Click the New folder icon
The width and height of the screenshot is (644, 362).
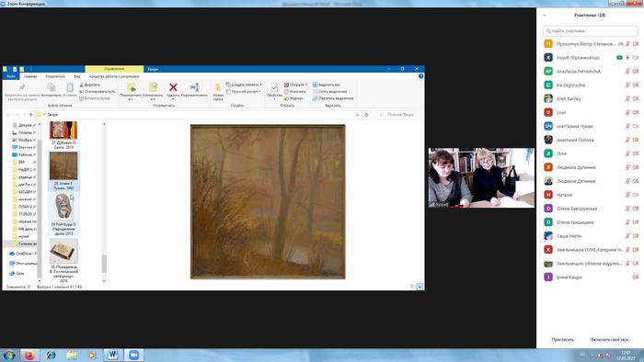218,87
